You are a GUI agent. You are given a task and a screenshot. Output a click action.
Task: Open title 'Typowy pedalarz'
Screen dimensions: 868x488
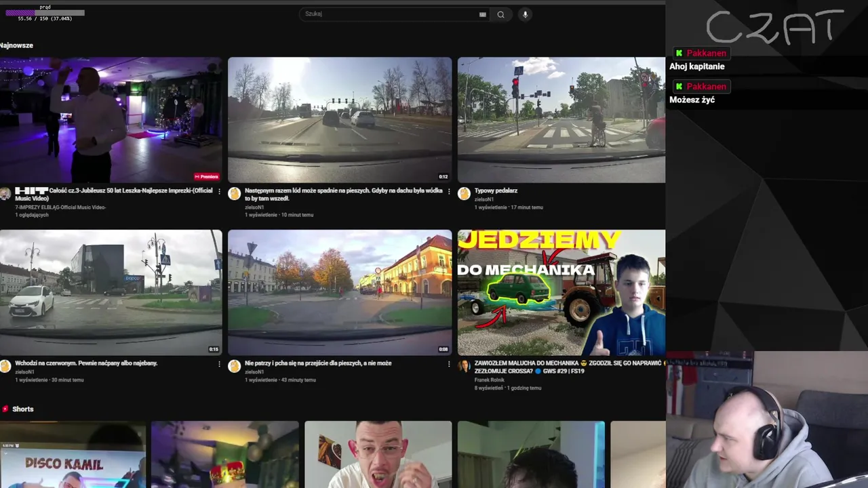point(496,190)
